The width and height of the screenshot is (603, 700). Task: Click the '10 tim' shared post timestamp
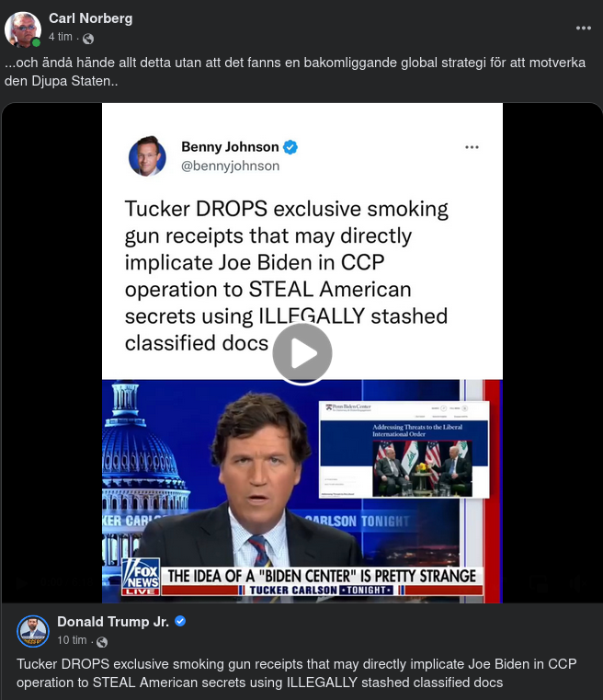[x=72, y=640]
